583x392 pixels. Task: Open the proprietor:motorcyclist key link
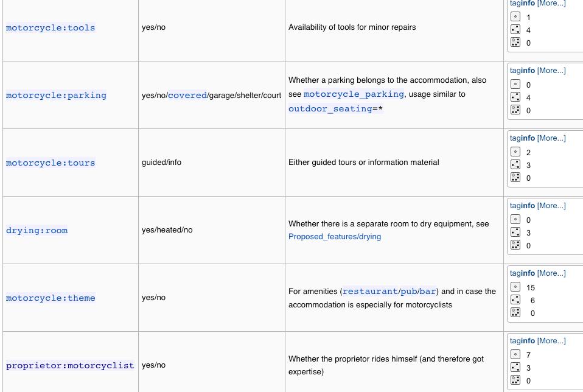pos(70,365)
